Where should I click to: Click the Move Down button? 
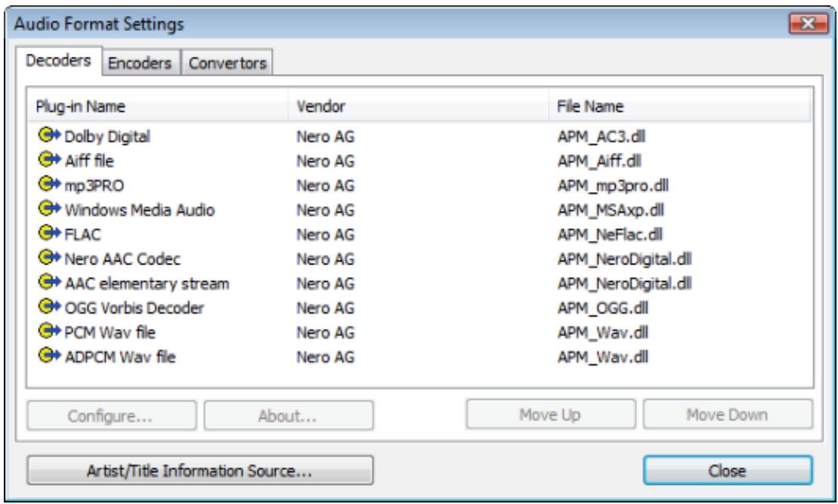point(728,415)
